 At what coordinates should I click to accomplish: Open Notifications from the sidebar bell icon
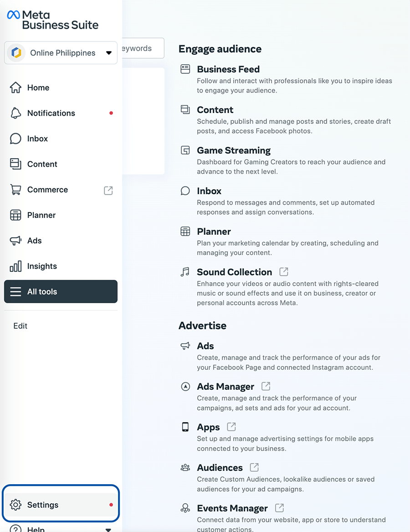coord(15,113)
